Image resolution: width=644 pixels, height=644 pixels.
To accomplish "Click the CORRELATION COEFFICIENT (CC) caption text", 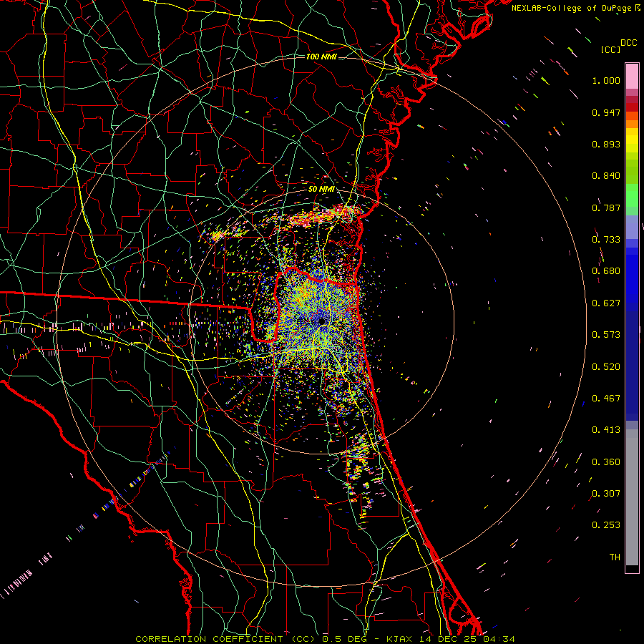I will 225,639.
